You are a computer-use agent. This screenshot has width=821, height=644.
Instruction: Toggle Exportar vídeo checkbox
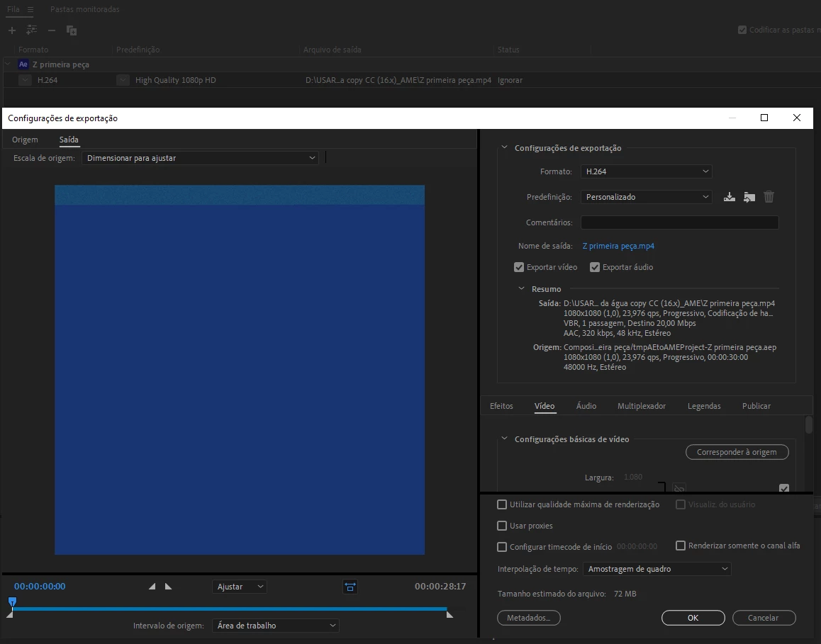(519, 267)
